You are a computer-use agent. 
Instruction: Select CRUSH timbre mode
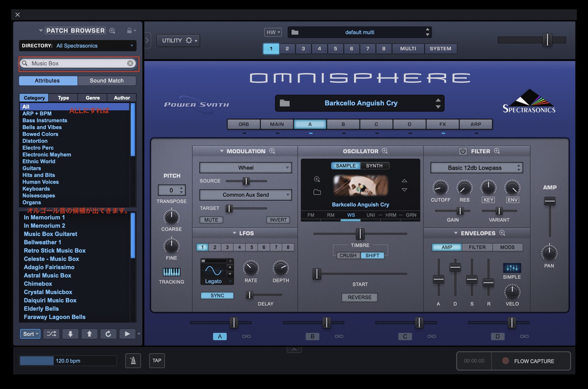(x=348, y=255)
